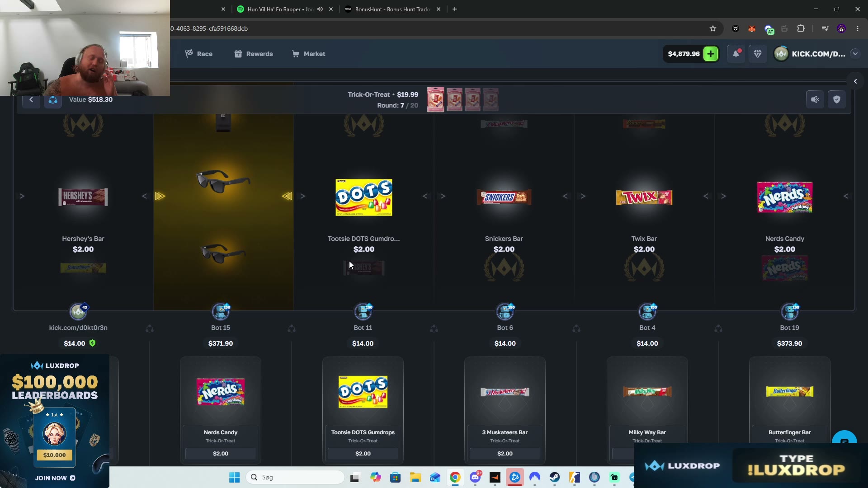Close the BonusHunt tab
This screenshot has height=488, width=868.
click(438, 9)
